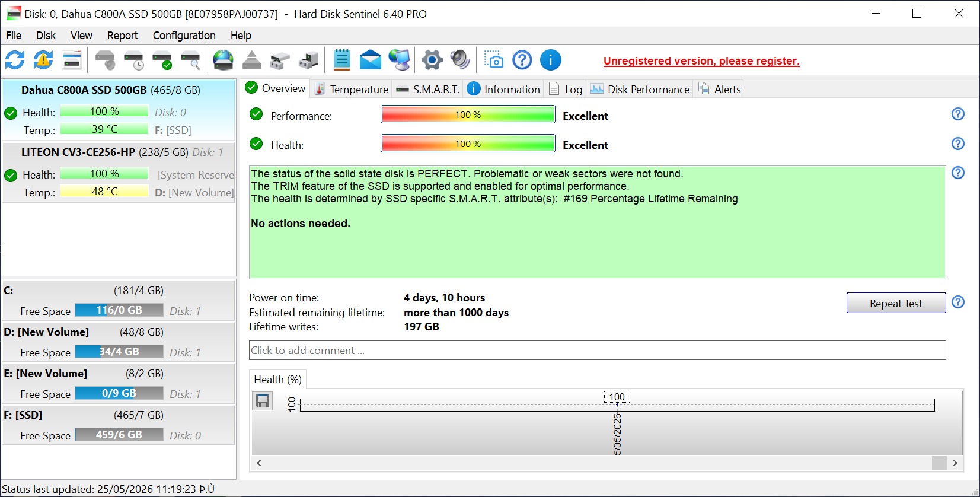The image size is (980, 497).
Task: Switch to the Disk Performance tab
Action: [x=640, y=89]
